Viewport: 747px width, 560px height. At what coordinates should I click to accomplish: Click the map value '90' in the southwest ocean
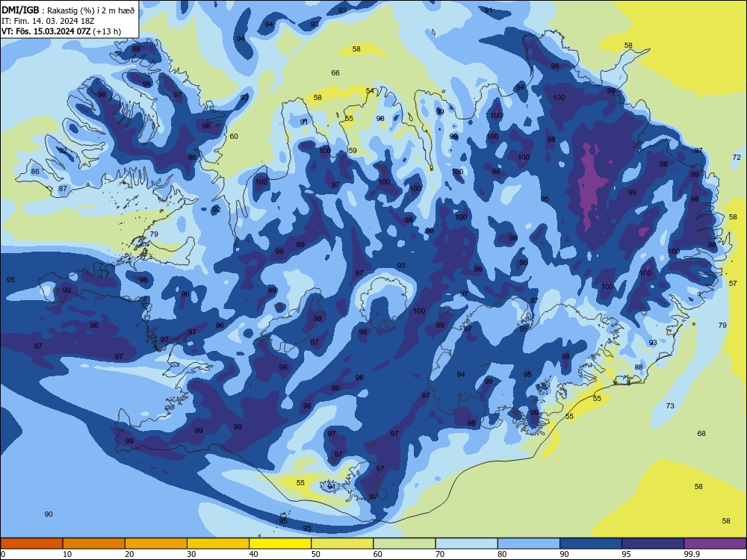coord(49,514)
